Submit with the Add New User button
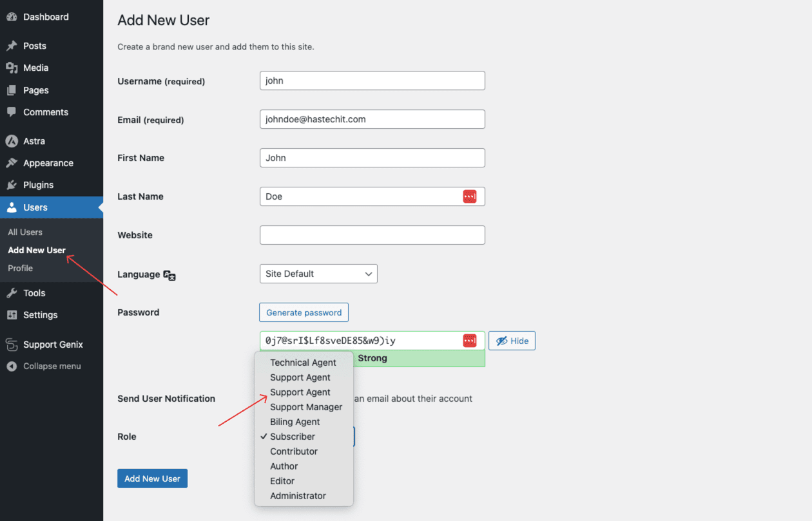812x521 pixels. [x=152, y=478]
